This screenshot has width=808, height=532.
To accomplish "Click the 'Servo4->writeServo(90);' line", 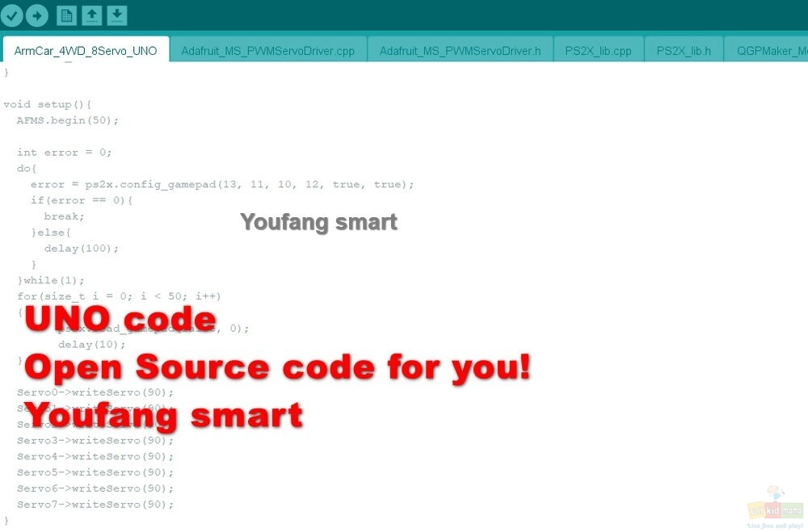I will (x=95, y=457).
